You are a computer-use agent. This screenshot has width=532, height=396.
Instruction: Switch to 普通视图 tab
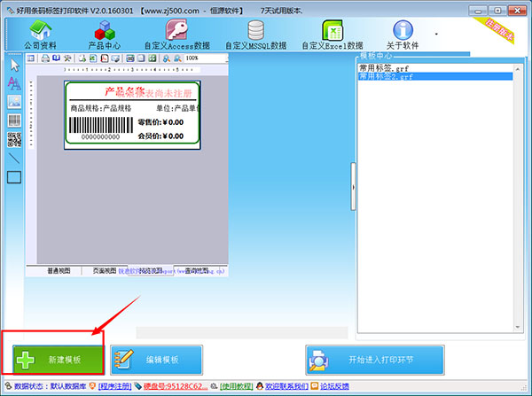click(59, 270)
